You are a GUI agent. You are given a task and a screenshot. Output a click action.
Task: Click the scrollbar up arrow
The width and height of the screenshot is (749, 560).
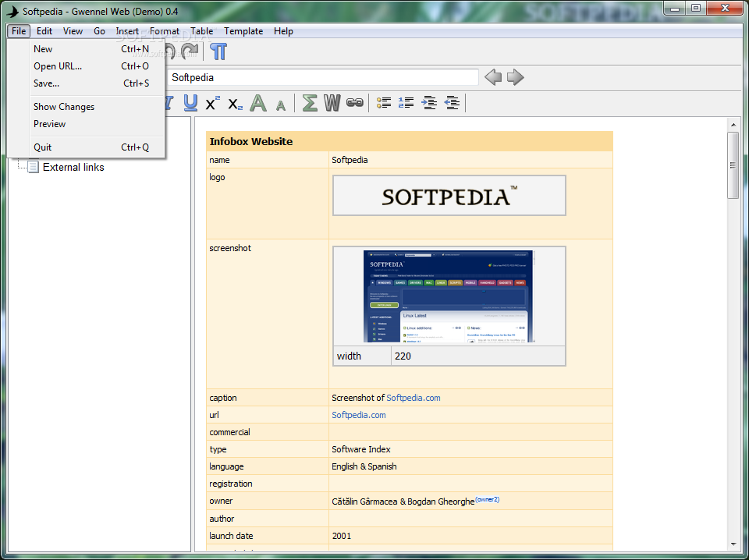(x=733, y=125)
